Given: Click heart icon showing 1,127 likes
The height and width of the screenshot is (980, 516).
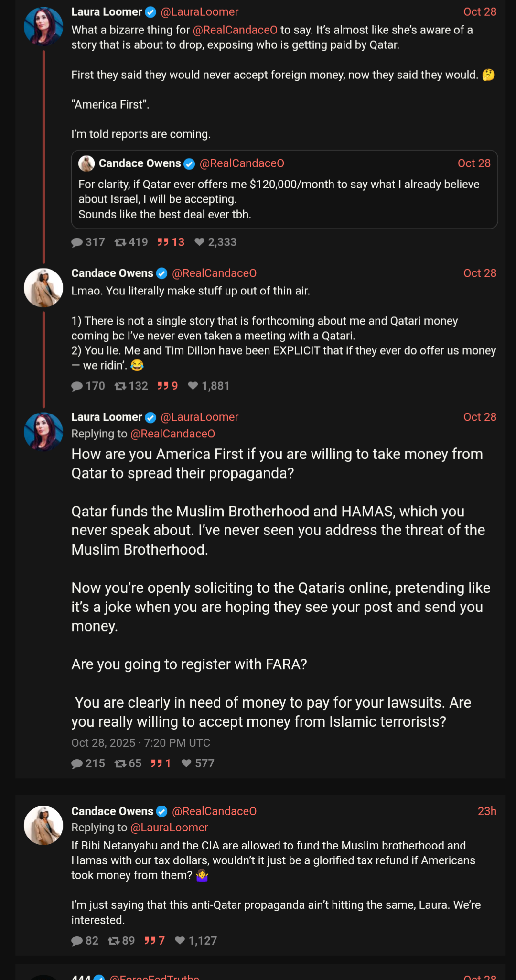Looking at the screenshot, I should 180,941.
